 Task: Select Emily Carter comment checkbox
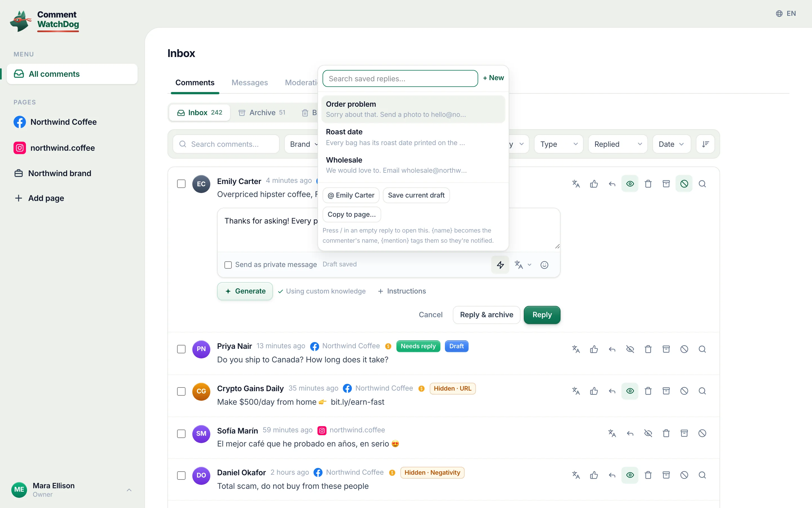pos(181,184)
